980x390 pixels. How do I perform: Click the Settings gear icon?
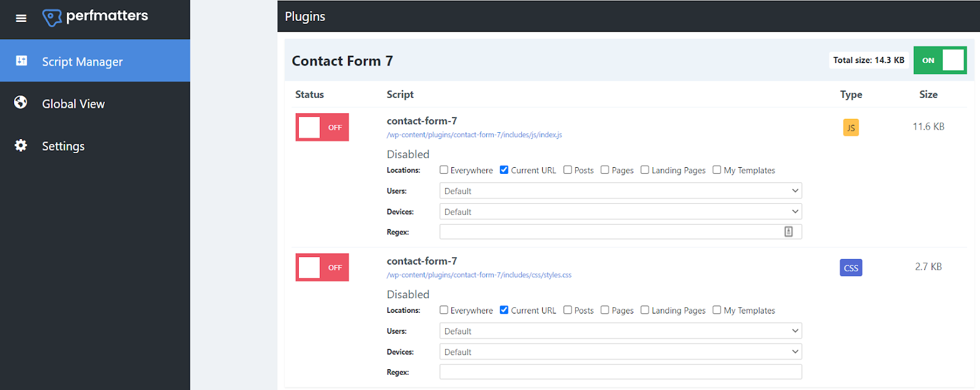(21, 145)
